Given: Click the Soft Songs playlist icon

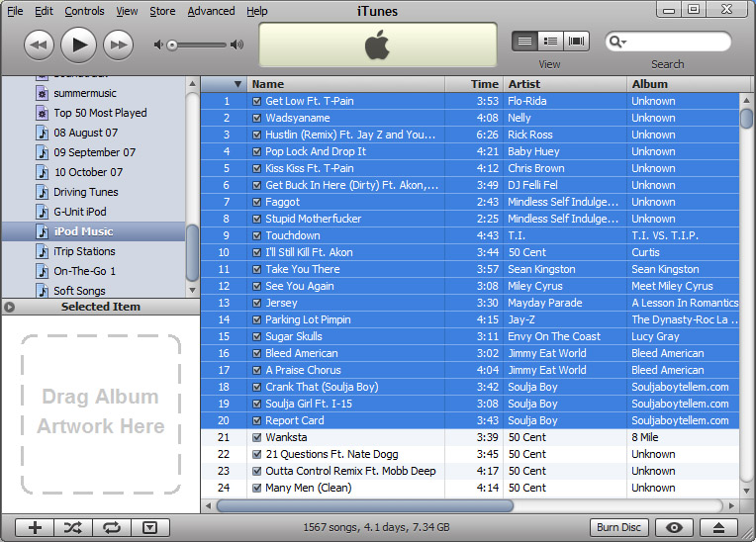Looking at the screenshot, I should point(43,290).
